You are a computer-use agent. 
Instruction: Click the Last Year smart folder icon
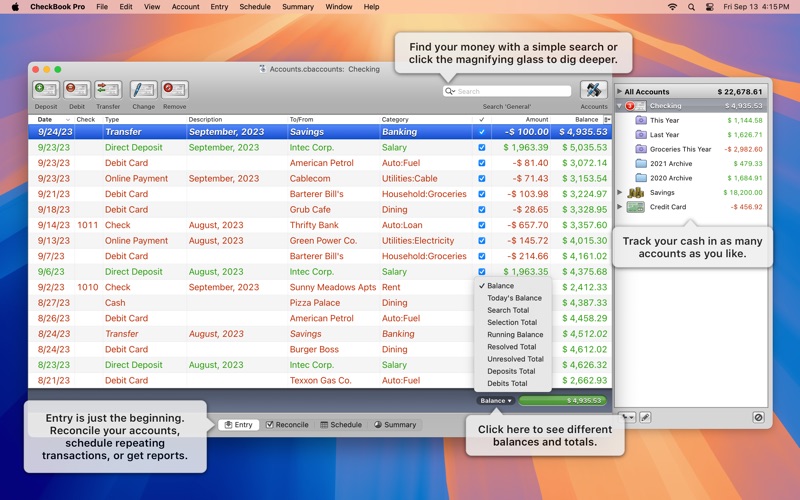pyautogui.click(x=641, y=135)
